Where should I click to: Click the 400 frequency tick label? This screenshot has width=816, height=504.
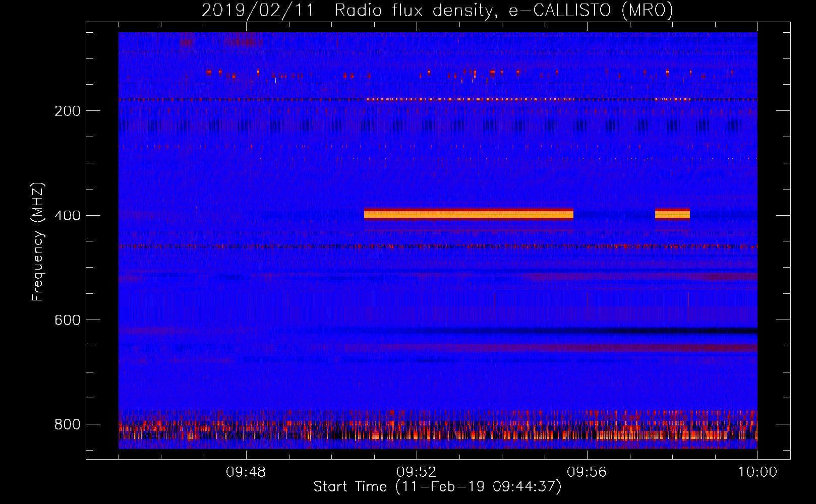[x=68, y=216]
